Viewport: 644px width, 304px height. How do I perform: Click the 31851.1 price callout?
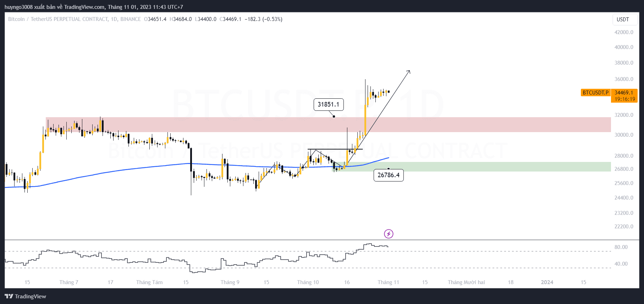click(329, 104)
